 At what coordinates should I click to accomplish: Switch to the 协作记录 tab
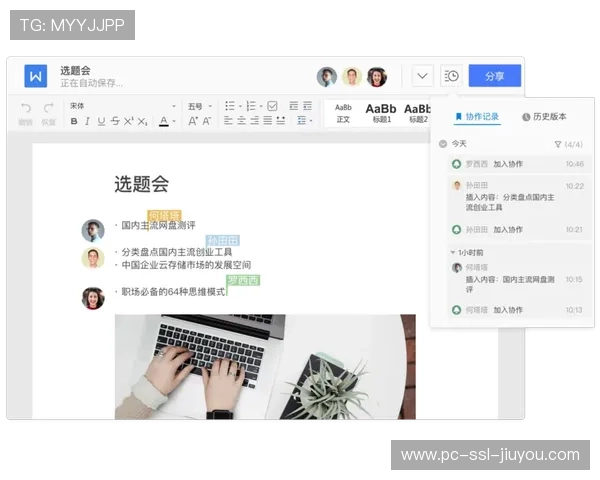tap(477, 117)
